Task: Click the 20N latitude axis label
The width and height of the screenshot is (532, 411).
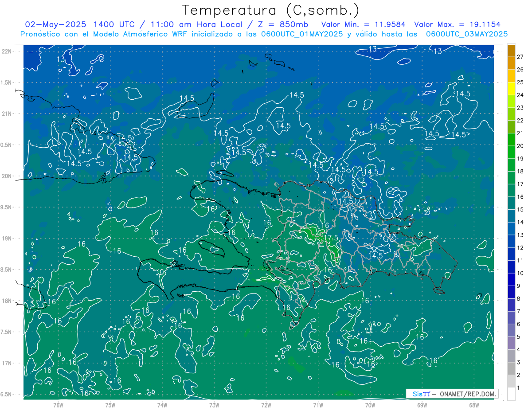Action: tap(6, 176)
